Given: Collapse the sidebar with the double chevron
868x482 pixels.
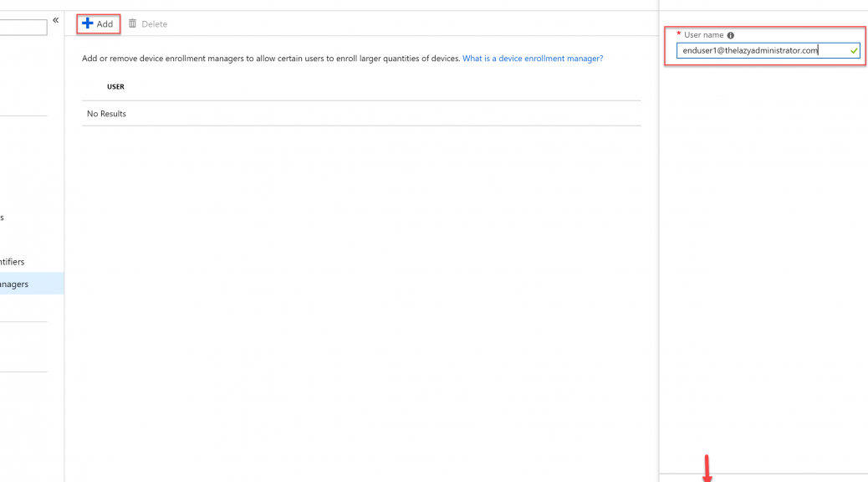Looking at the screenshot, I should pos(56,20).
